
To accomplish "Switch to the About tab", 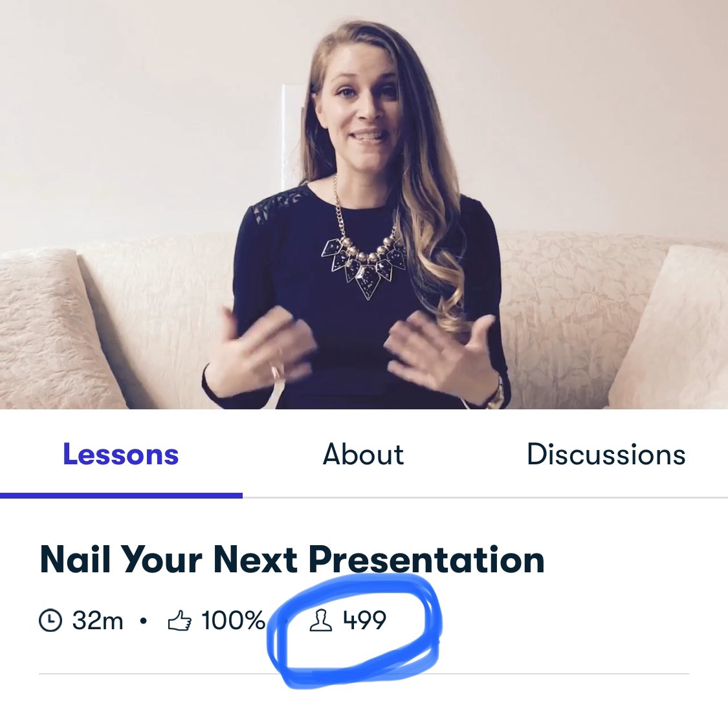I will point(363,454).
